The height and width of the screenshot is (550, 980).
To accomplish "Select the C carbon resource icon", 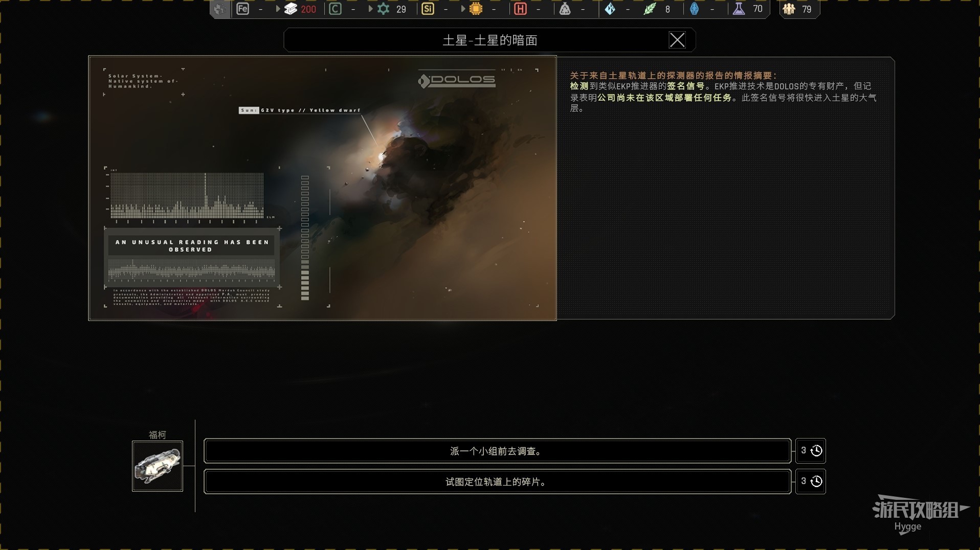I will 335,9.
